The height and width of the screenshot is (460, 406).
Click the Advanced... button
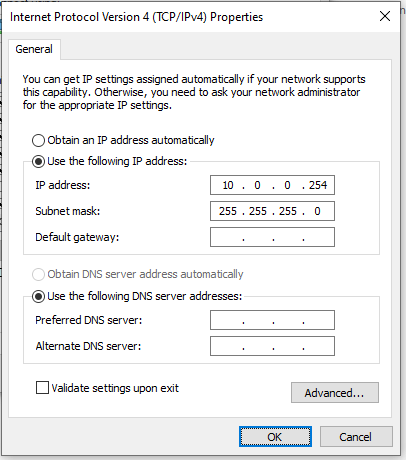pyautogui.click(x=335, y=393)
